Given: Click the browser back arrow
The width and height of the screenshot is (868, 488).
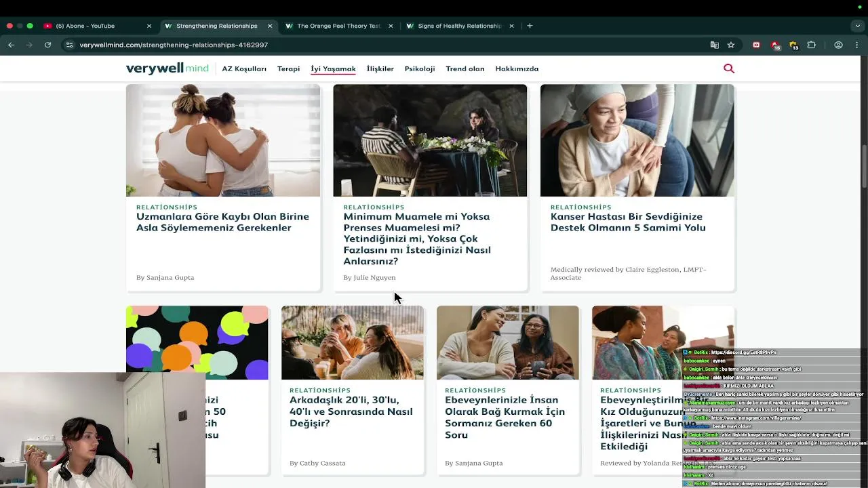Looking at the screenshot, I should pyautogui.click(x=12, y=45).
